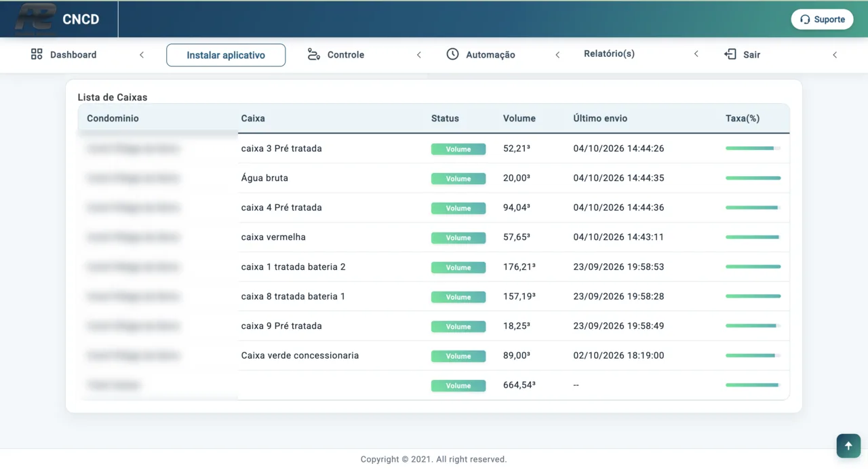
Task: Open Suporte button in header
Action: tap(822, 19)
